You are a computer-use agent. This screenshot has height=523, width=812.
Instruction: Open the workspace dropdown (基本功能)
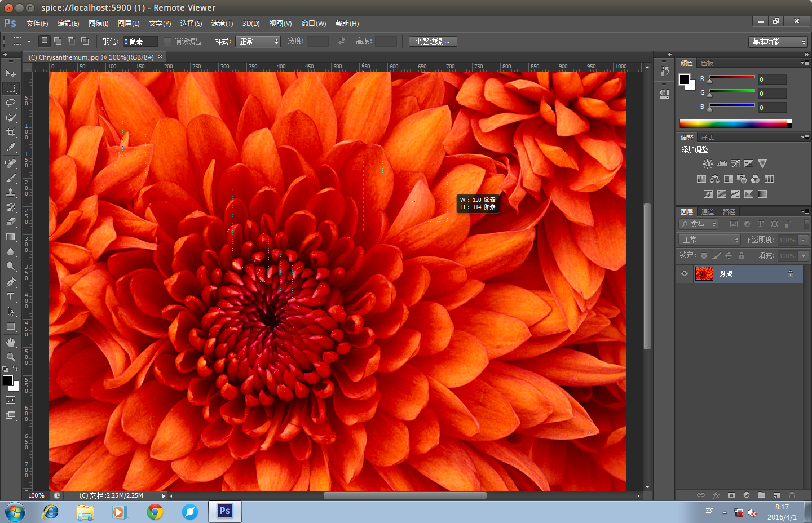point(778,42)
